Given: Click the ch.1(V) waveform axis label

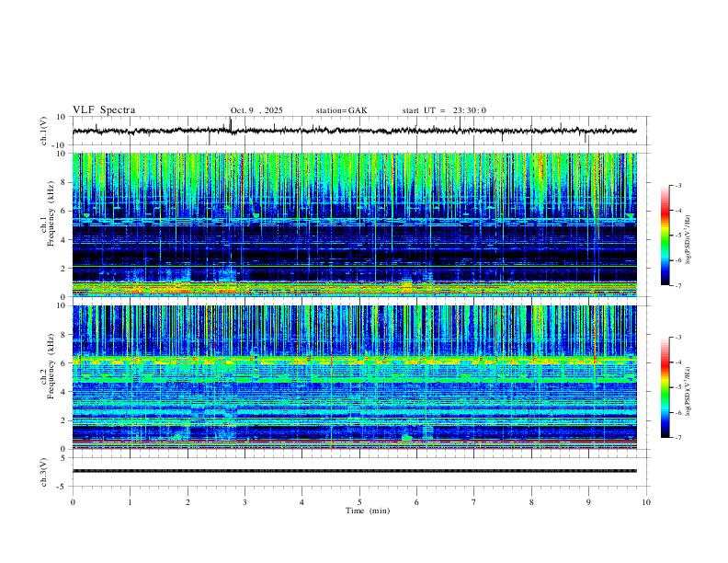Looking at the screenshot, I should pos(44,131).
